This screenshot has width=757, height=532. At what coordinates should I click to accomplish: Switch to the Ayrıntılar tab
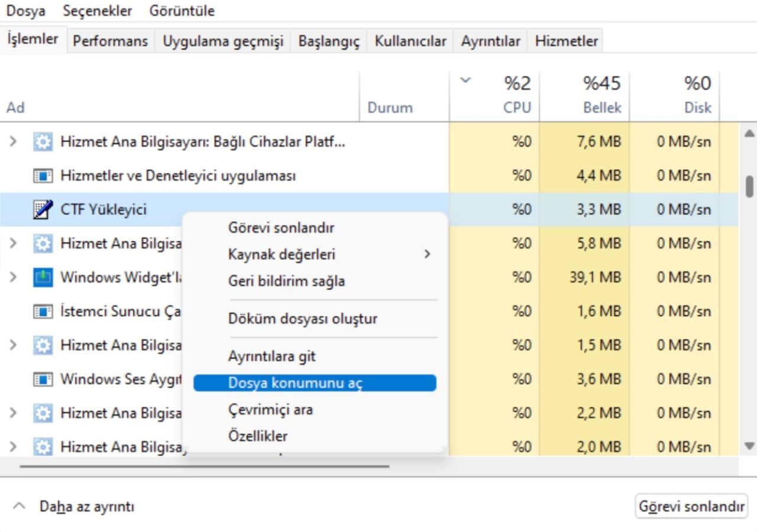(491, 41)
